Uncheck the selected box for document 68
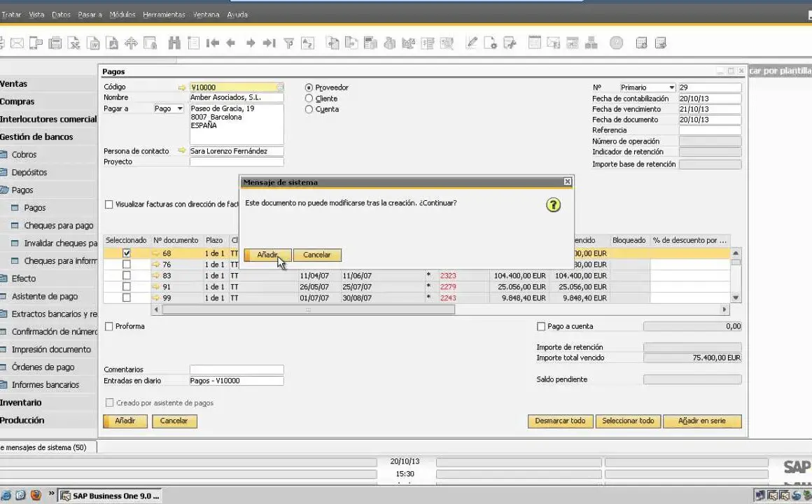 tap(127, 253)
